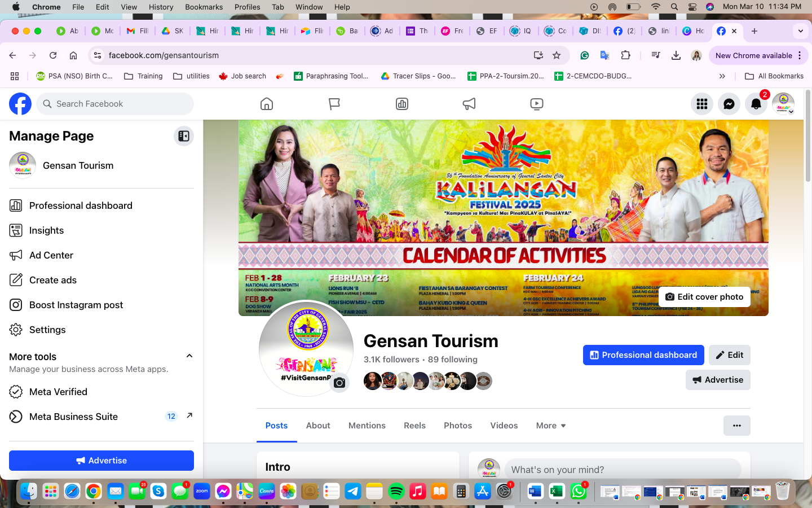The image size is (812, 508).
Task: Click the Search Facebook field
Action: tap(115, 104)
